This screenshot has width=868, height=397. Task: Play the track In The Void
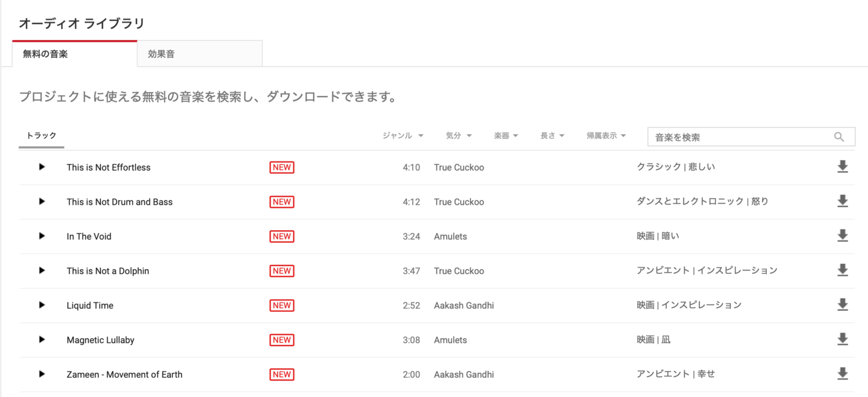click(42, 236)
